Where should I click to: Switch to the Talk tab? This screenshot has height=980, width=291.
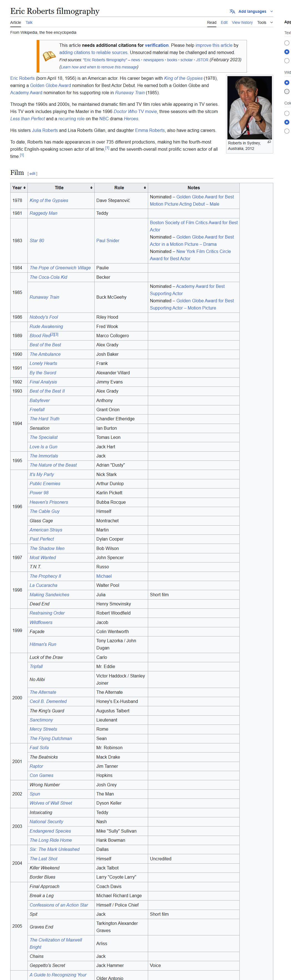pos(29,22)
